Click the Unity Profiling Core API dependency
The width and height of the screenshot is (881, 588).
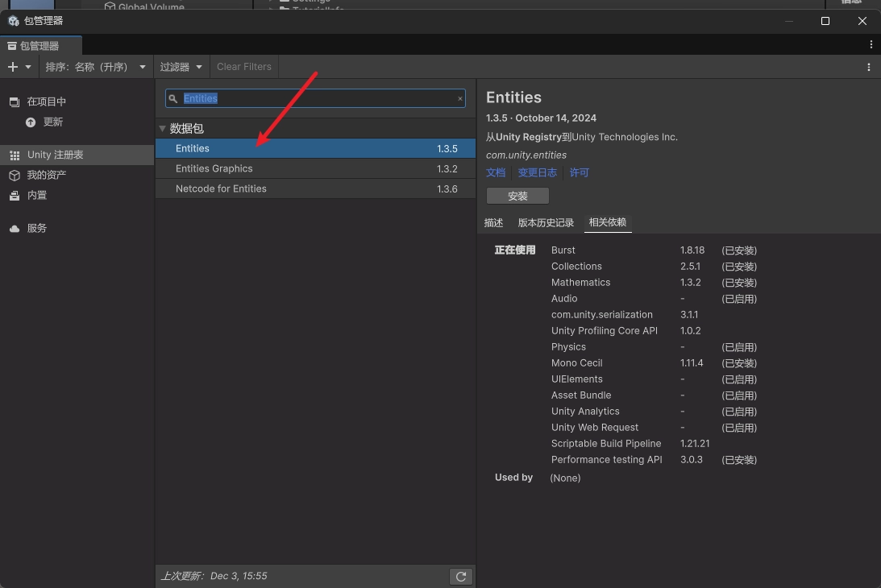click(604, 331)
